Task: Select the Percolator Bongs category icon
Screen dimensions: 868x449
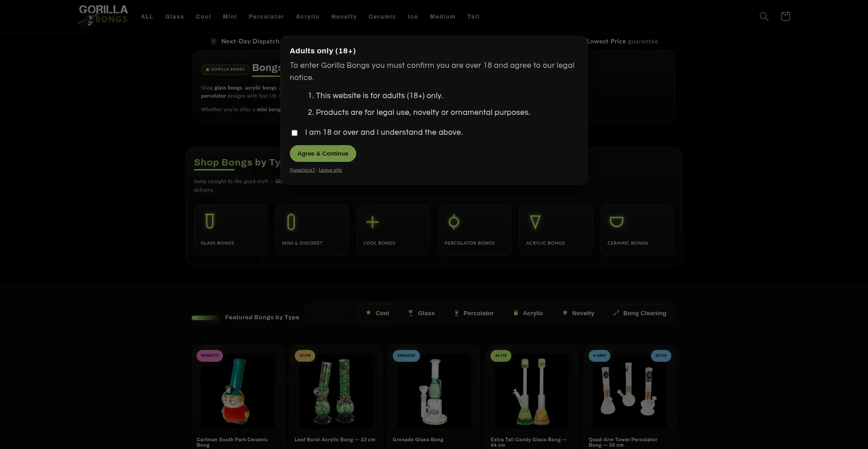Action: [454, 222]
